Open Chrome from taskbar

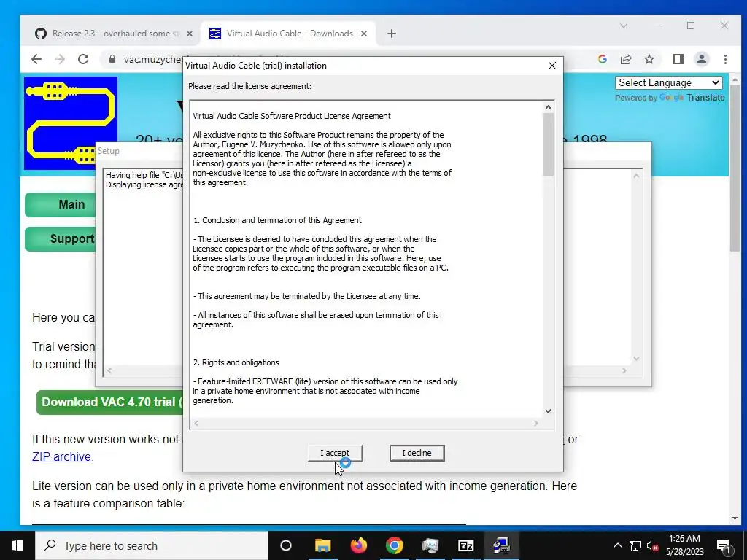tap(395, 545)
